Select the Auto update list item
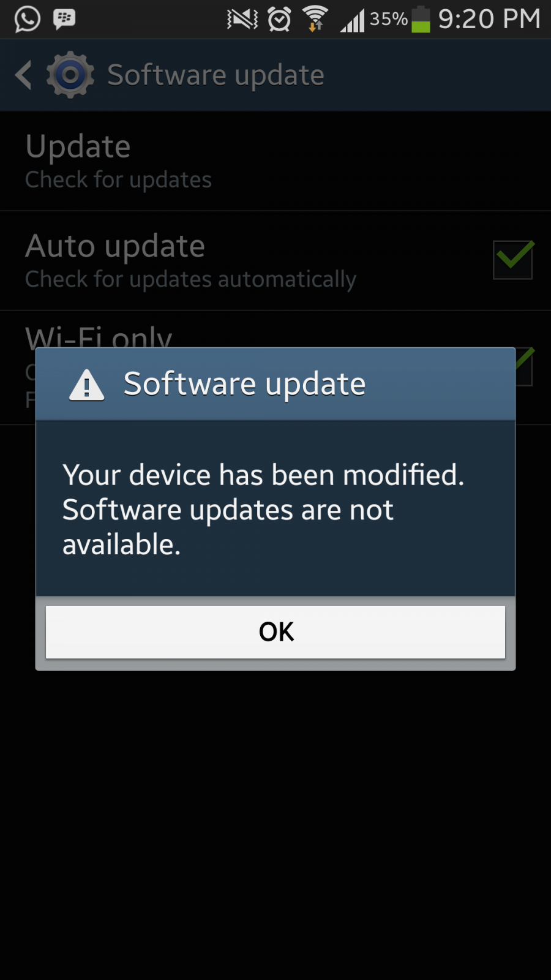This screenshot has height=980, width=551. coord(275,261)
